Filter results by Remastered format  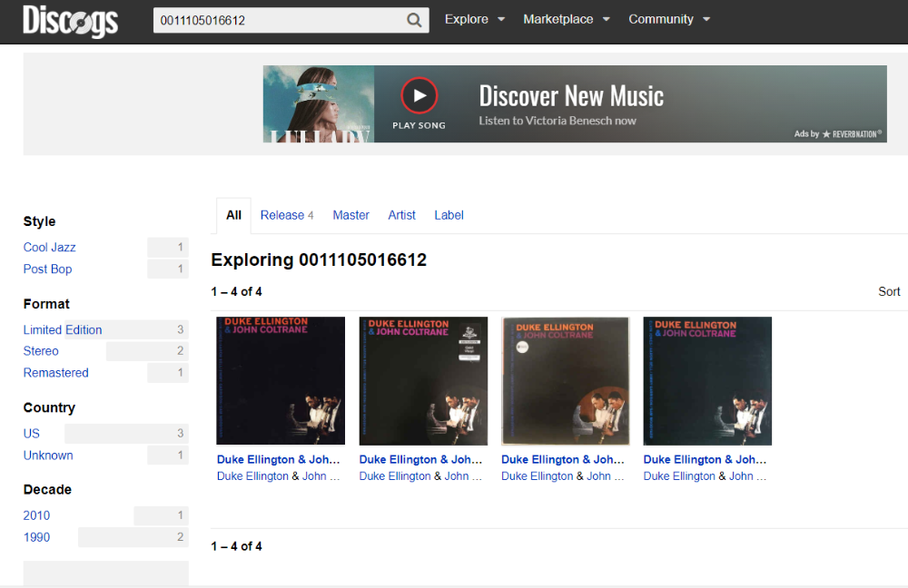tap(56, 372)
